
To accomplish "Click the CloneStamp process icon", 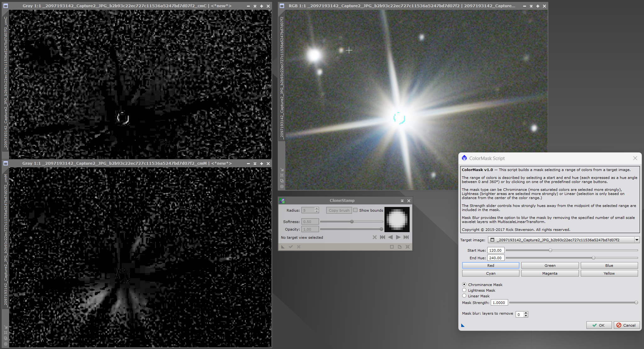I will pos(282,201).
